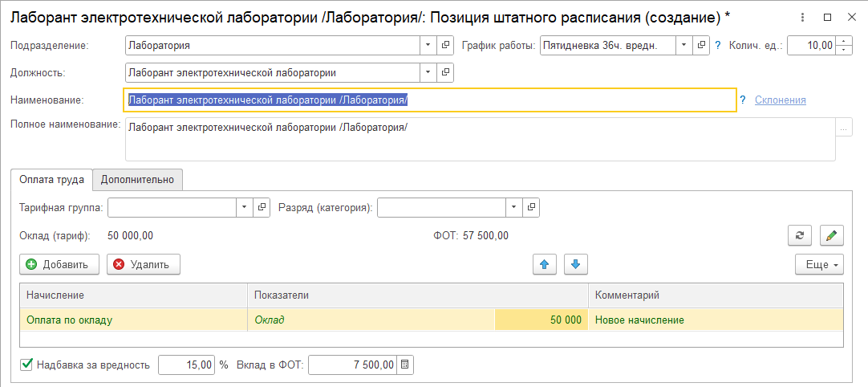
Task: Open the Тарифная группа record icon
Action: (x=262, y=207)
